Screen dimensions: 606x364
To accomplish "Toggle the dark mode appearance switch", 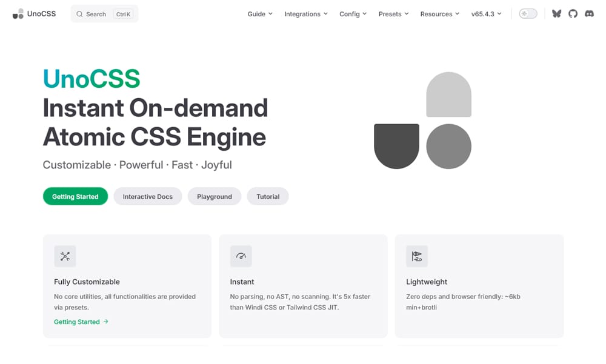I will pos(528,13).
